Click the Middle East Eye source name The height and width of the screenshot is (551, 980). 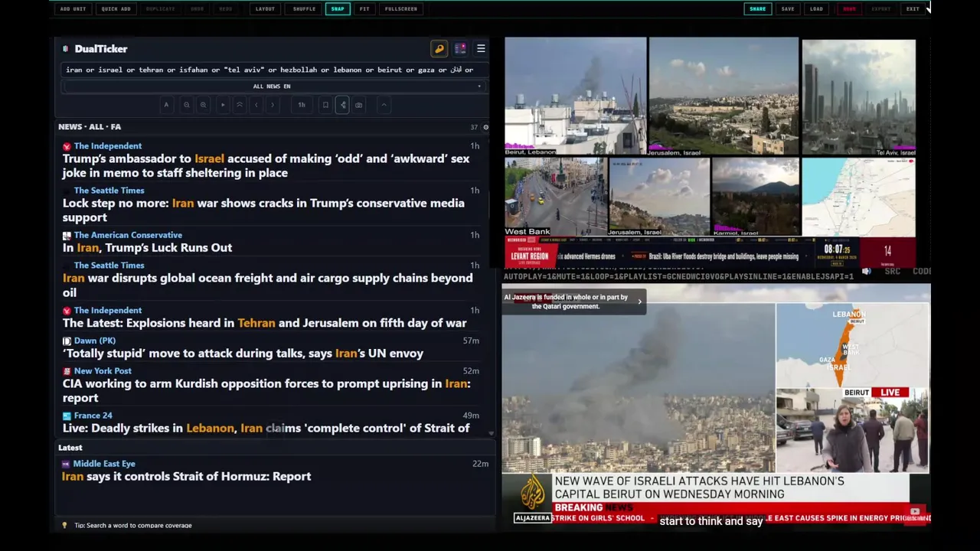(103, 463)
